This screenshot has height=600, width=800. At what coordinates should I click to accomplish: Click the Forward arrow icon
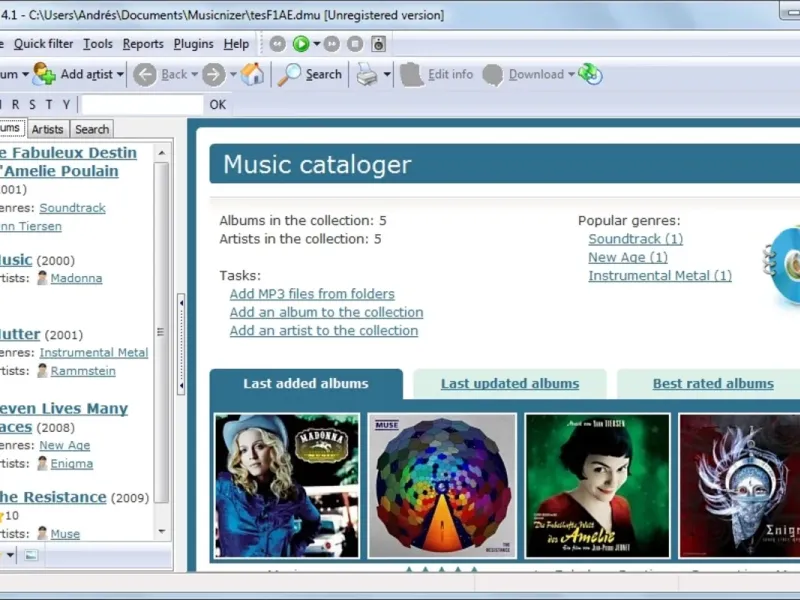point(214,75)
